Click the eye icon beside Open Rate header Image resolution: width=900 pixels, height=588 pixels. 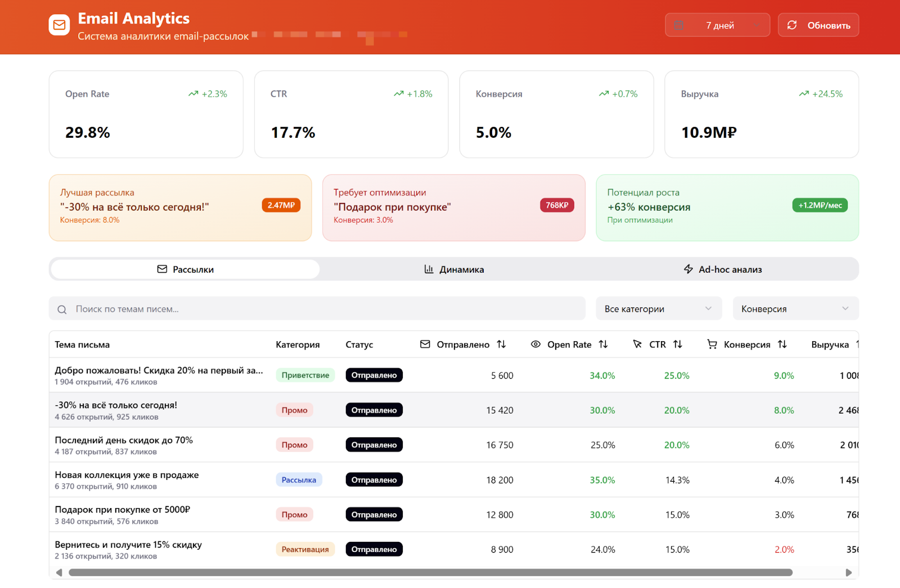pos(536,344)
